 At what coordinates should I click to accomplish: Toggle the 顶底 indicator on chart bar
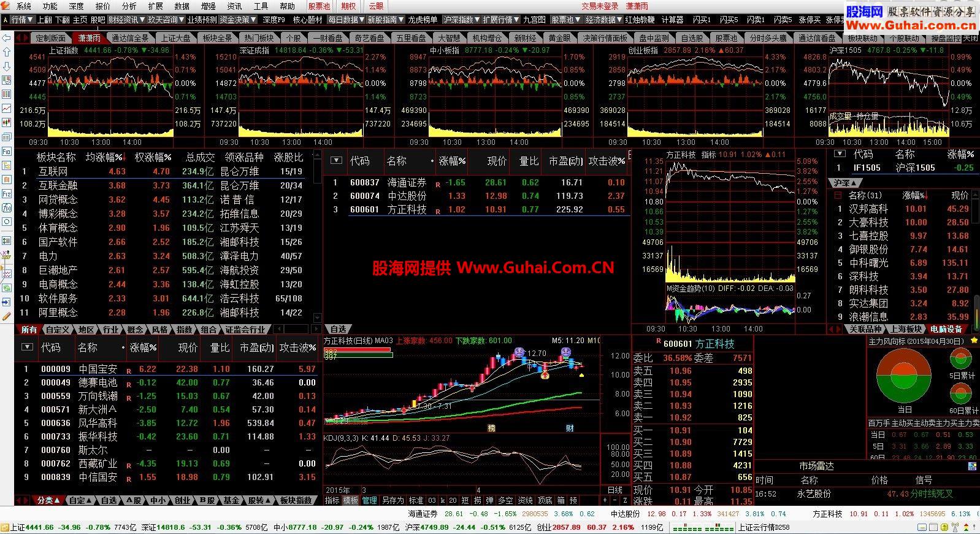(545, 501)
